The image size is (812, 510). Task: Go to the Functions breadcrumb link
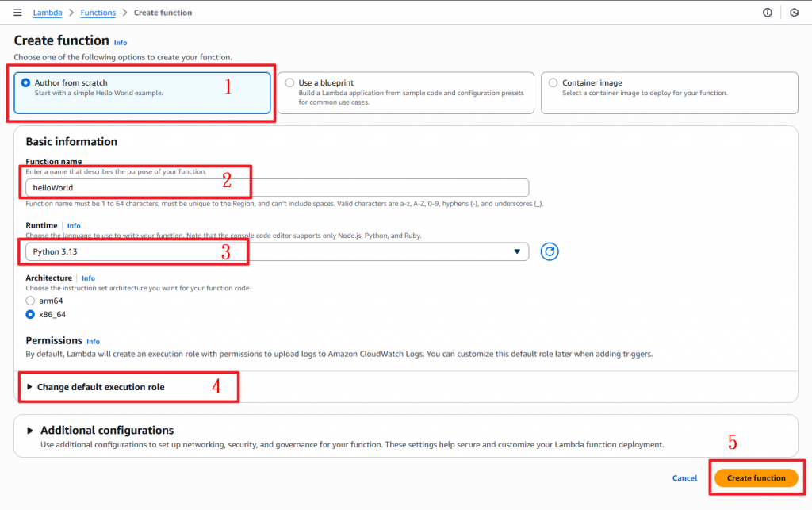click(x=98, y=13)
